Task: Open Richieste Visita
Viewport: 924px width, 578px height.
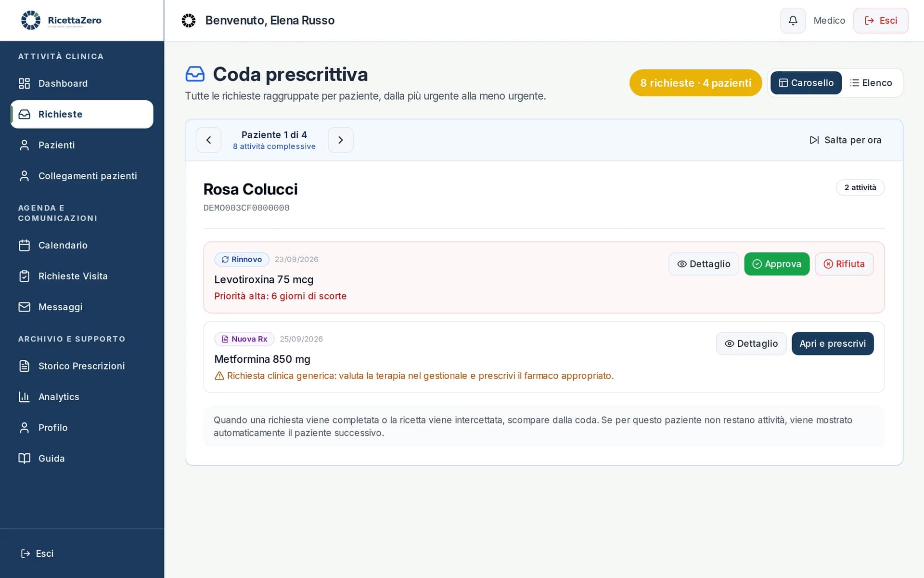Action: point(82,276)
